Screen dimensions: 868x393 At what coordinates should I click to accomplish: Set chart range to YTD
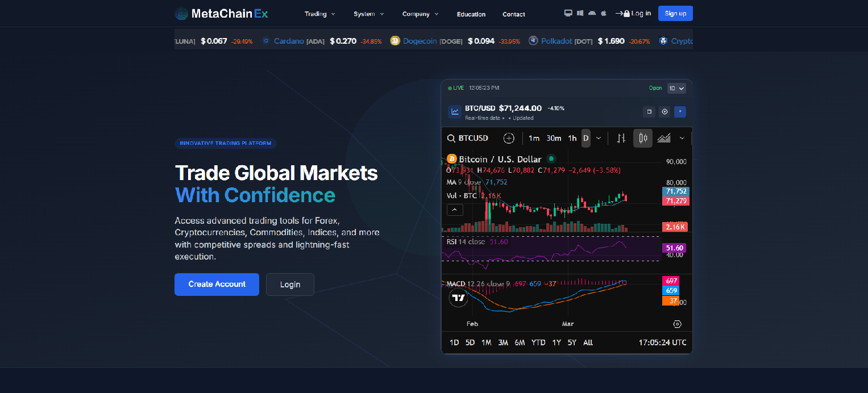coord(538,342)
